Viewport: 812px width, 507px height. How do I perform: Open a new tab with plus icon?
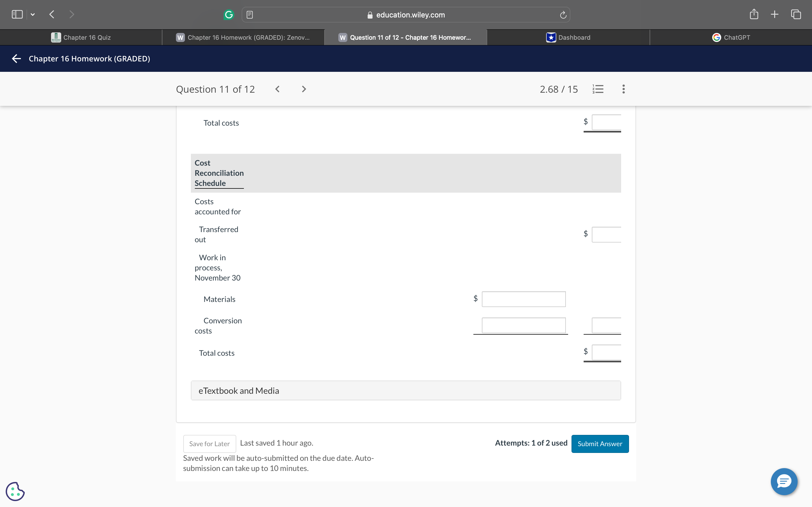click(x=775, y=14)
